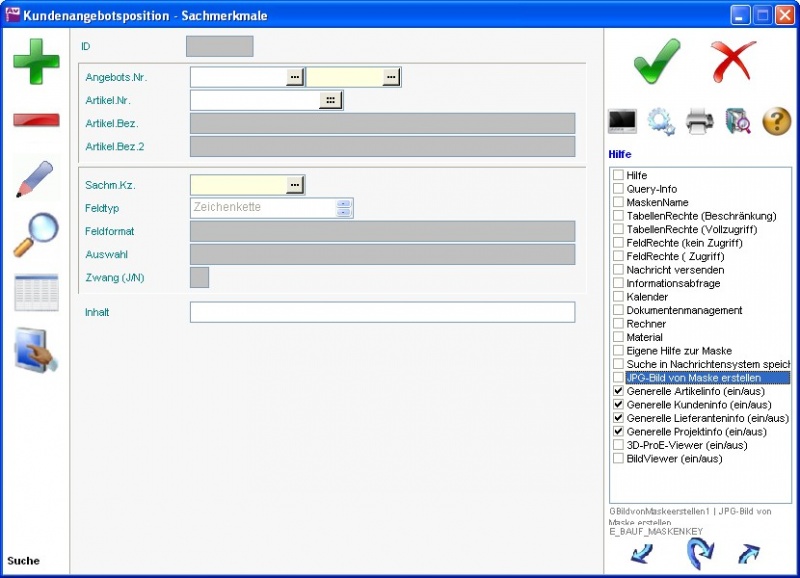Open the table list view icon

click(x=36, y=293)
